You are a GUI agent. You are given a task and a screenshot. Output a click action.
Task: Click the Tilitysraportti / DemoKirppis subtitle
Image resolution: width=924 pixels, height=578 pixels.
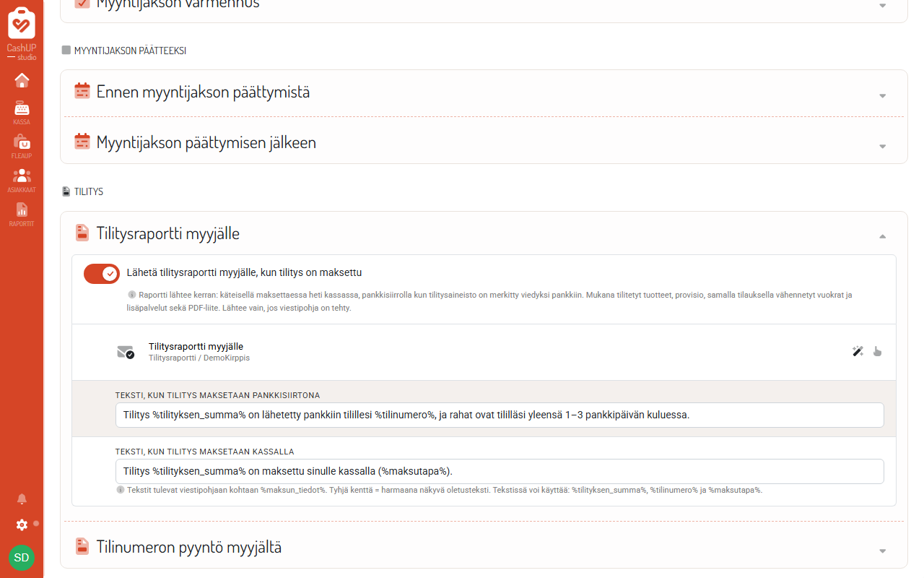(199, 358)
